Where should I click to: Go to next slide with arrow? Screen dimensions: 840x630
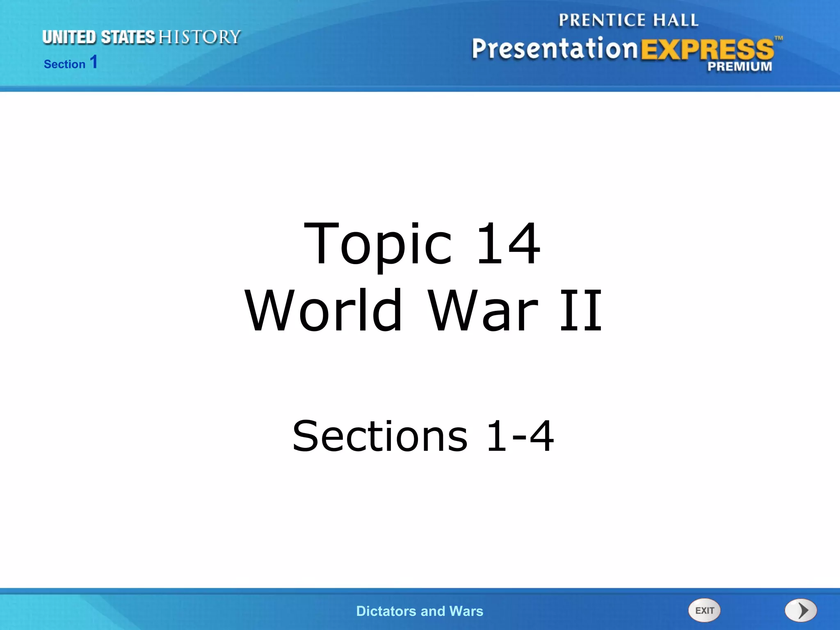click(801, 610)
